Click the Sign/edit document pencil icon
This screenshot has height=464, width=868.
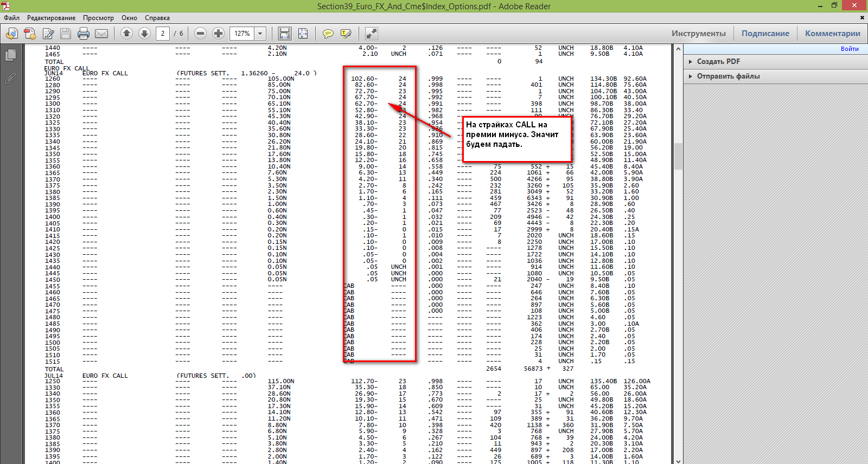[x=48, y=34]
